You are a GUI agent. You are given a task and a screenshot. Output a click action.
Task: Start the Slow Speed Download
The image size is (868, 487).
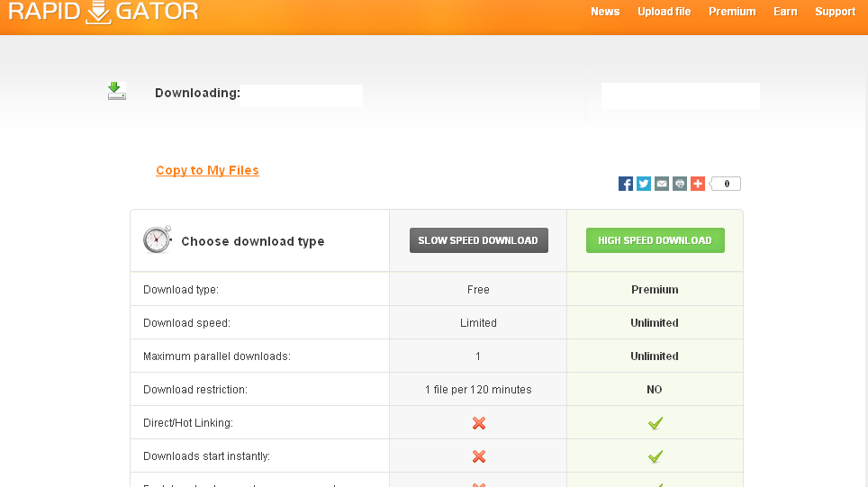tap(479, 240)
